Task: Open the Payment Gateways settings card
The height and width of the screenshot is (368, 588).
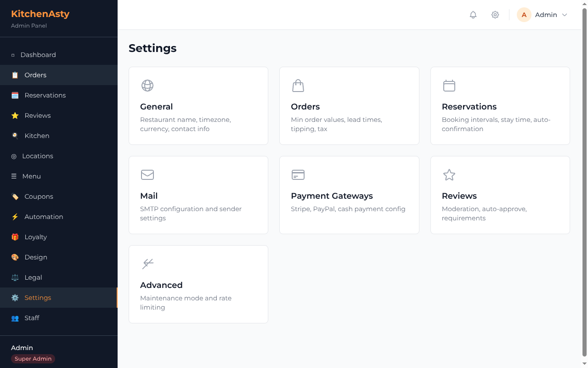Action: pos(349,195)
